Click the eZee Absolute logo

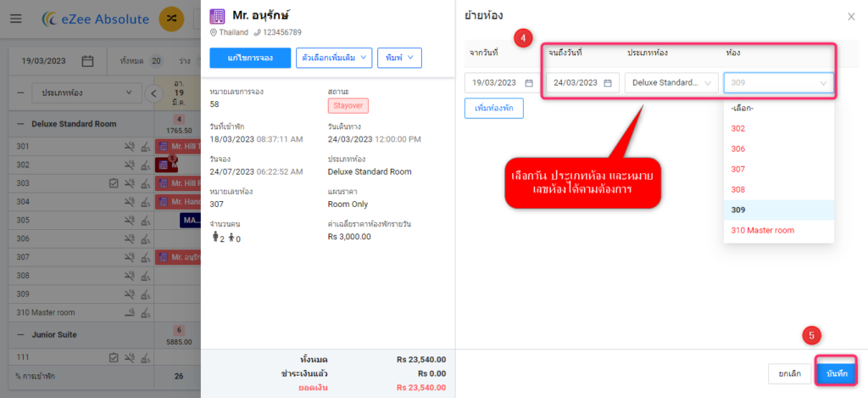[96, 20]
